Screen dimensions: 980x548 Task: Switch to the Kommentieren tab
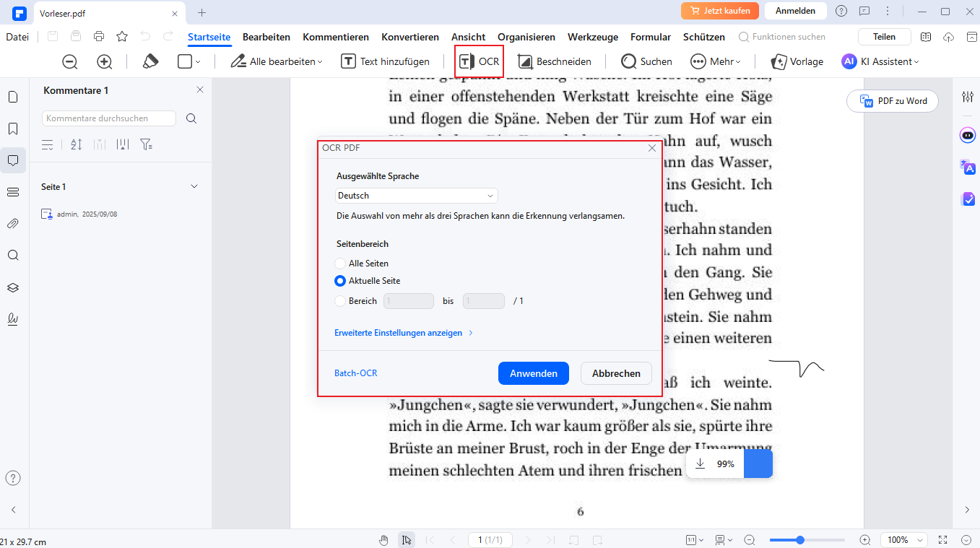(336, 37)
